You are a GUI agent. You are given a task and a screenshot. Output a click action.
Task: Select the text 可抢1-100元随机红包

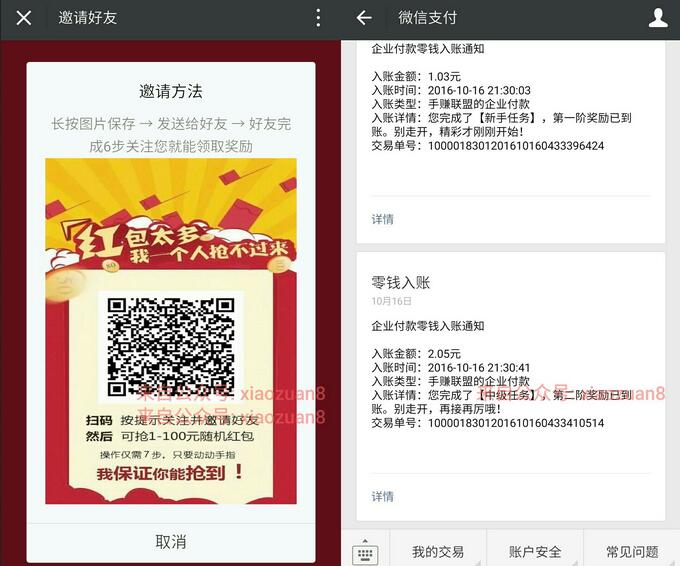188,436
